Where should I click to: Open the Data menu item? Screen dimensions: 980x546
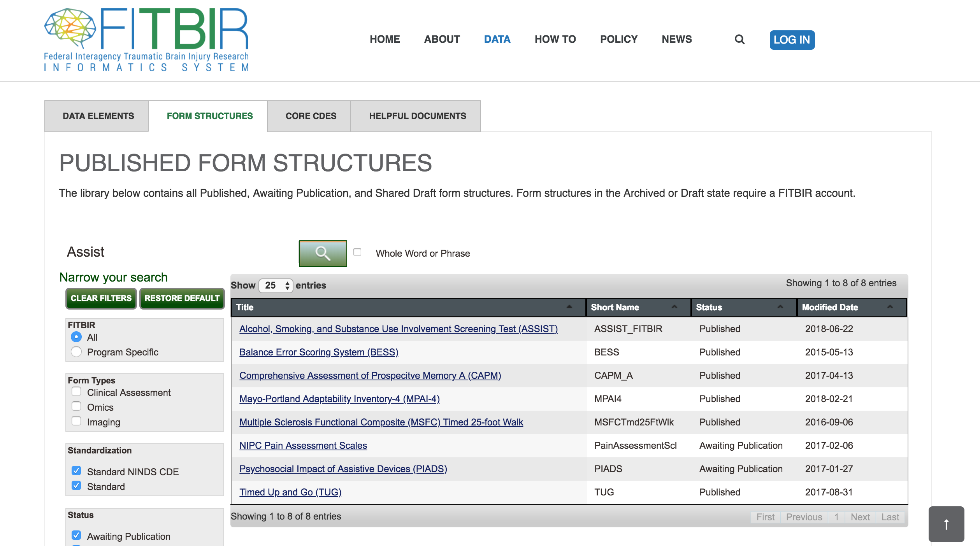pyautogui.click(x=497, y=39)
